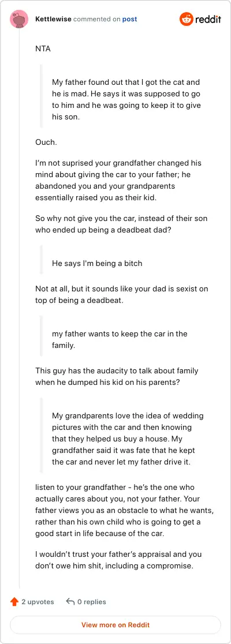Open the Kettlewise username profile link

coord(54,19)
